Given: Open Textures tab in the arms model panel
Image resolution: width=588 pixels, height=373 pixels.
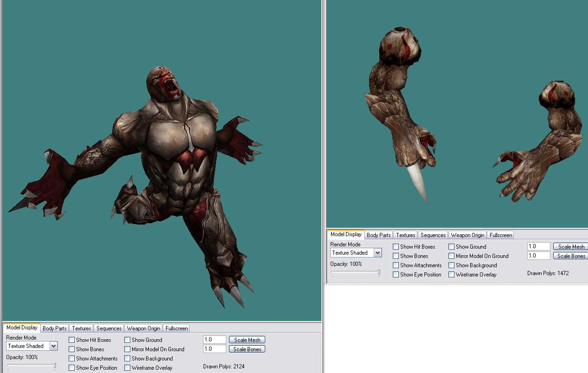Looking at the screenshot, I should pos(405,235).
